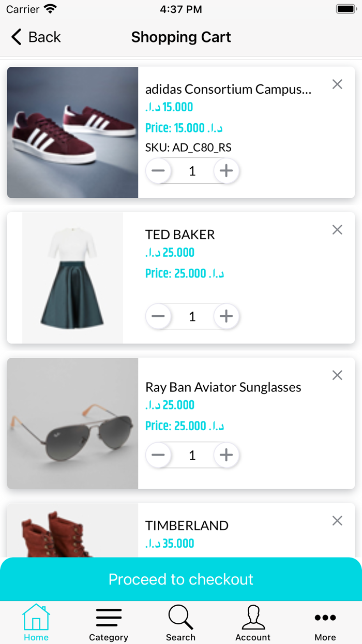Image resolution: width=362 pixels, height=644 pixels.
Task: Increase adidas Consortium quantity with plus
Action: [226, 171]
